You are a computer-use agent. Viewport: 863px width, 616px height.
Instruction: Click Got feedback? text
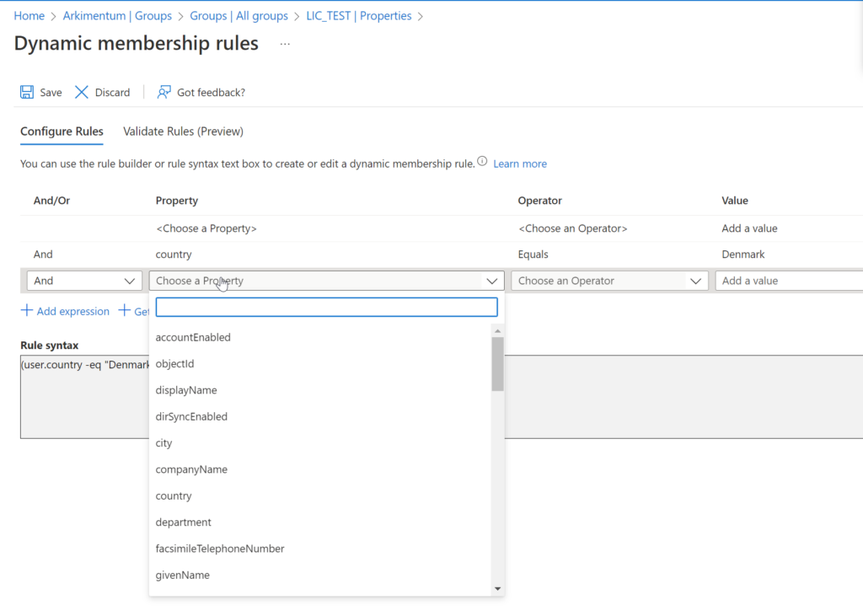pos(211,93)
